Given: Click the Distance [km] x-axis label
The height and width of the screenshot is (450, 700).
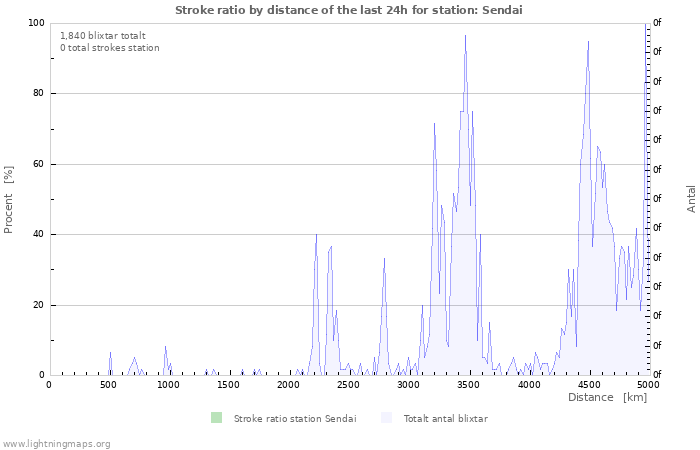Looking at the screenshot, I should tap(607, 397).
